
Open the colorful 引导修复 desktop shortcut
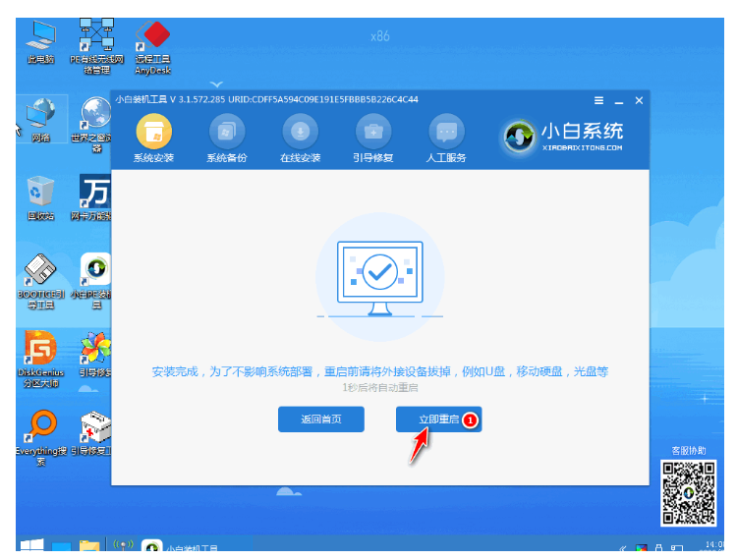point(95,354)
